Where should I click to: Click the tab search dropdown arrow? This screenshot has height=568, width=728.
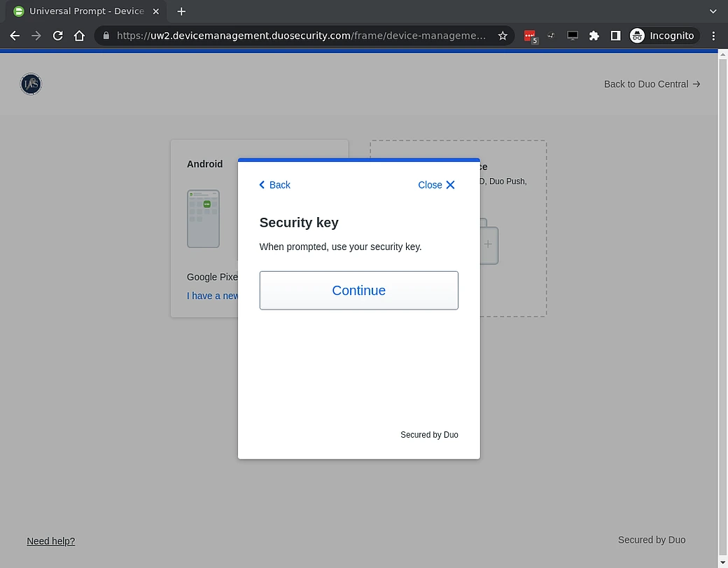coord(713,11)
